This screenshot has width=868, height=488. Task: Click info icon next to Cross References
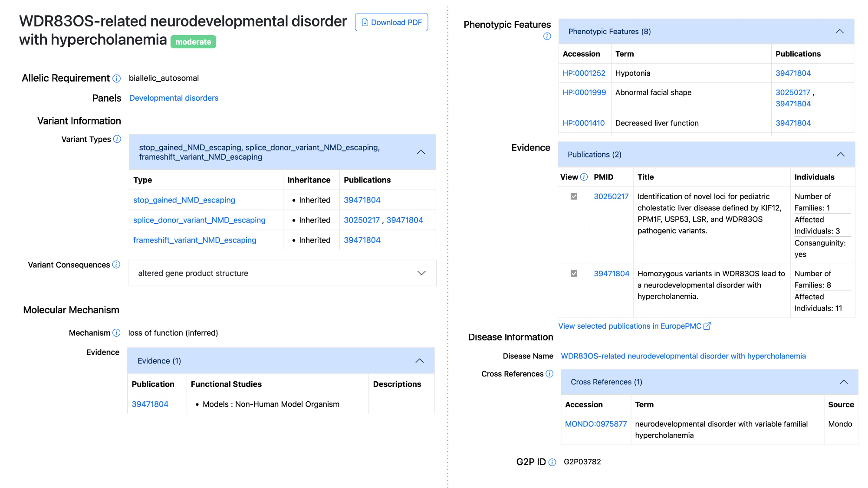coord(549,374)
